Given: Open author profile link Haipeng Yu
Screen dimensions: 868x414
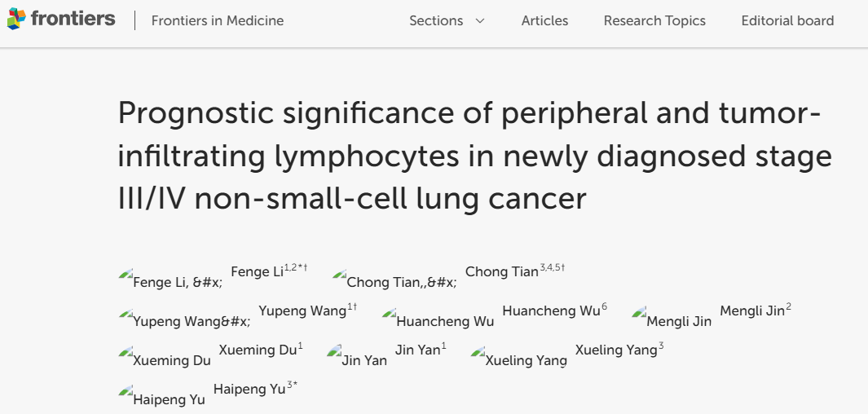Looking at the screenshot, I should coord(249,389).
